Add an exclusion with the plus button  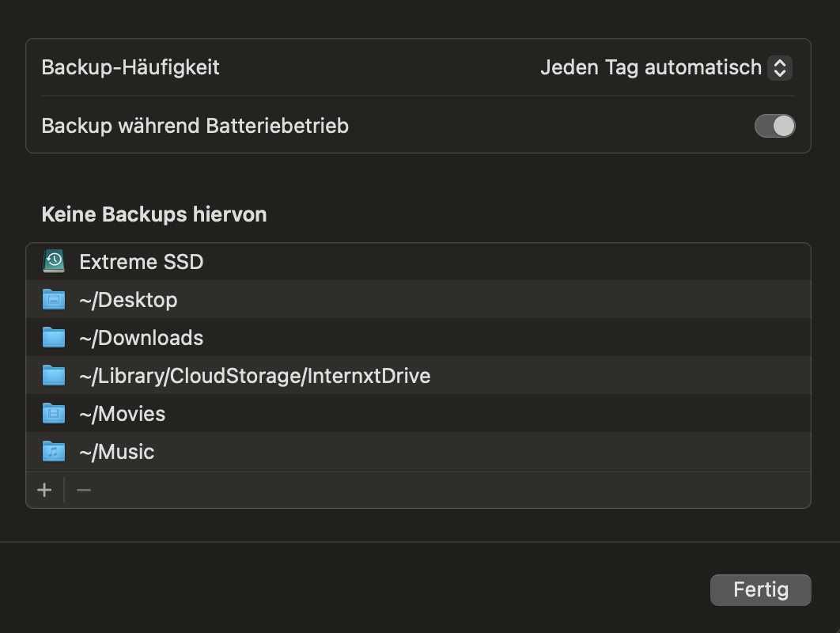[44, 491]
